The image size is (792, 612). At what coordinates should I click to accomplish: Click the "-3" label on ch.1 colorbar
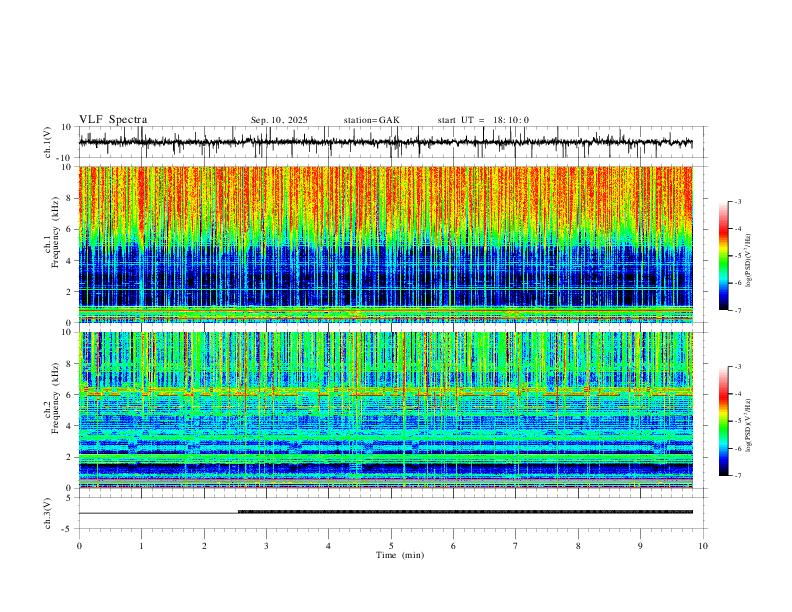click(737, 201)
